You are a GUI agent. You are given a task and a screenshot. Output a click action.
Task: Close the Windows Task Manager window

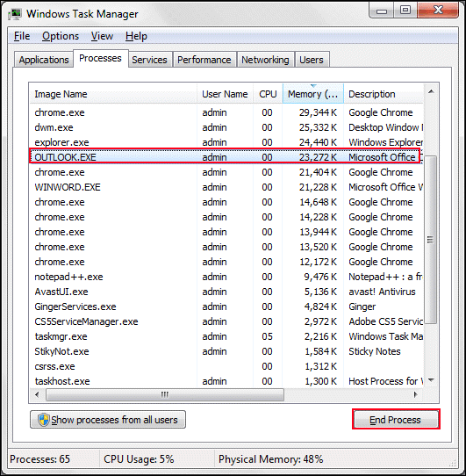click(438, 11)
